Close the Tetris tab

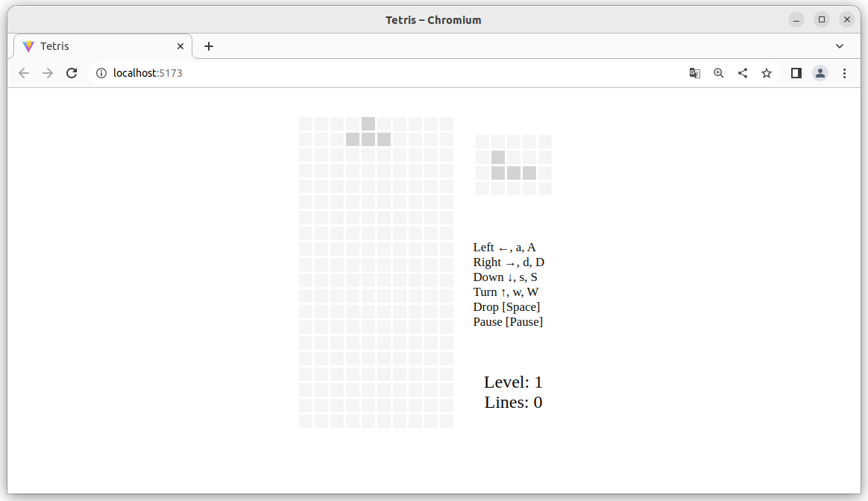pyautogui.click(x=180, y=46)
